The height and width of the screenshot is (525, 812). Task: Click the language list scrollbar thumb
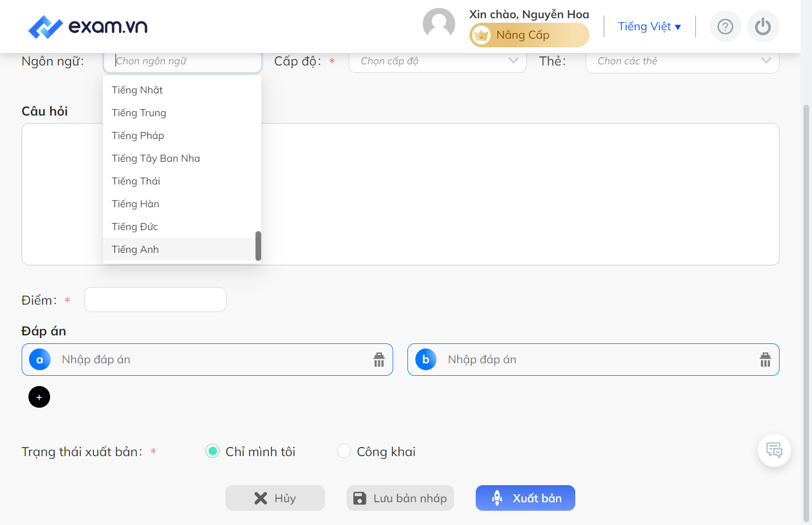[258, 246]
